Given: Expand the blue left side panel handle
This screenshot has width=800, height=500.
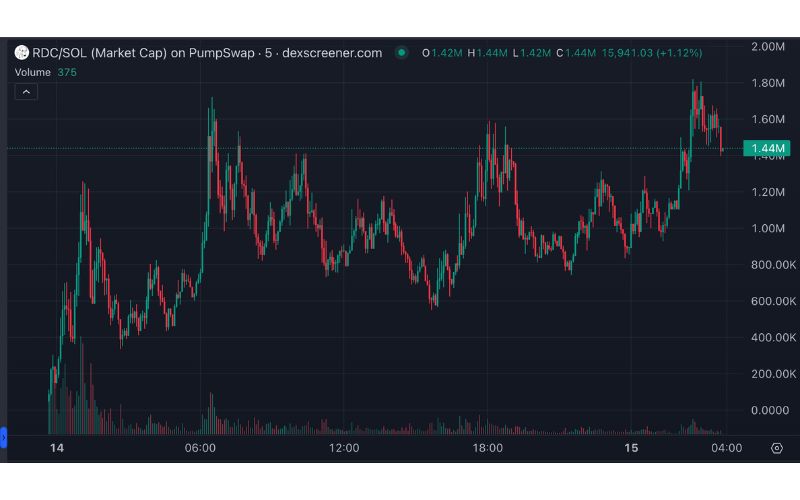Looking at the screenshot, I should click(3, 437).
